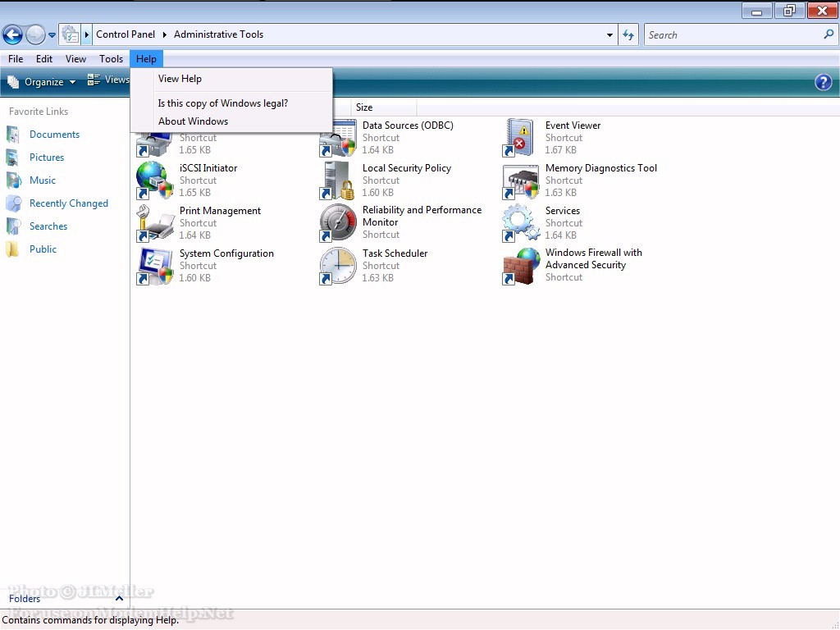Viewport: 840px width, 630px height.
Task: Open the Organize dropdown
Action: tap(42, 82)
